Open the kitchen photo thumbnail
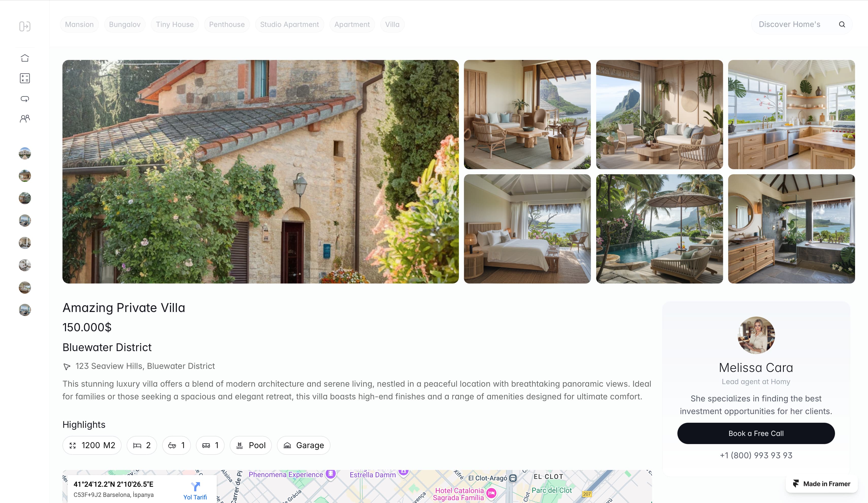Image resolution: width=868 pixels, height=503 pixels. tap(791, 115)
